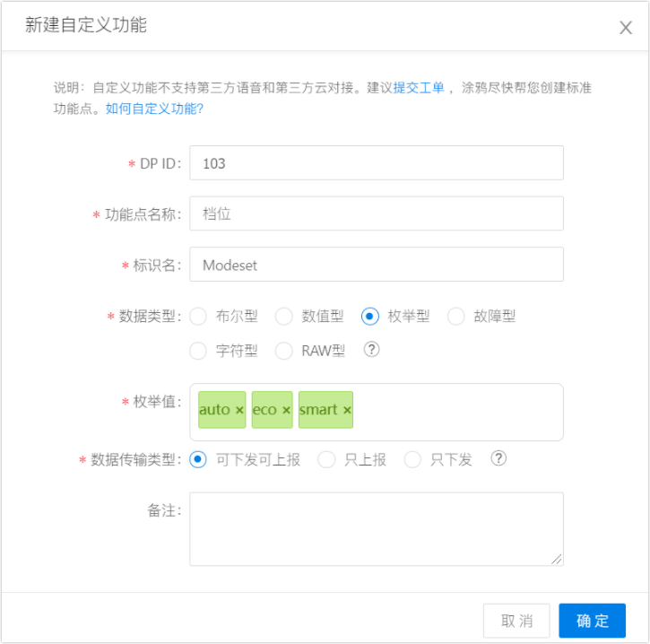Choose the 故障型 data type
The height and width of the screenshot is (644, 650).
pyautogui.click(x=456, y=316)
